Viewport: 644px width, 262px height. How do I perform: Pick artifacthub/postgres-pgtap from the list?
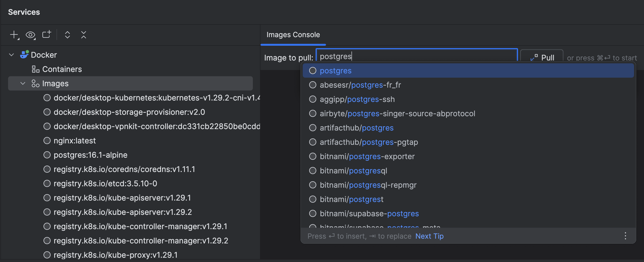(x=369, y=142)
